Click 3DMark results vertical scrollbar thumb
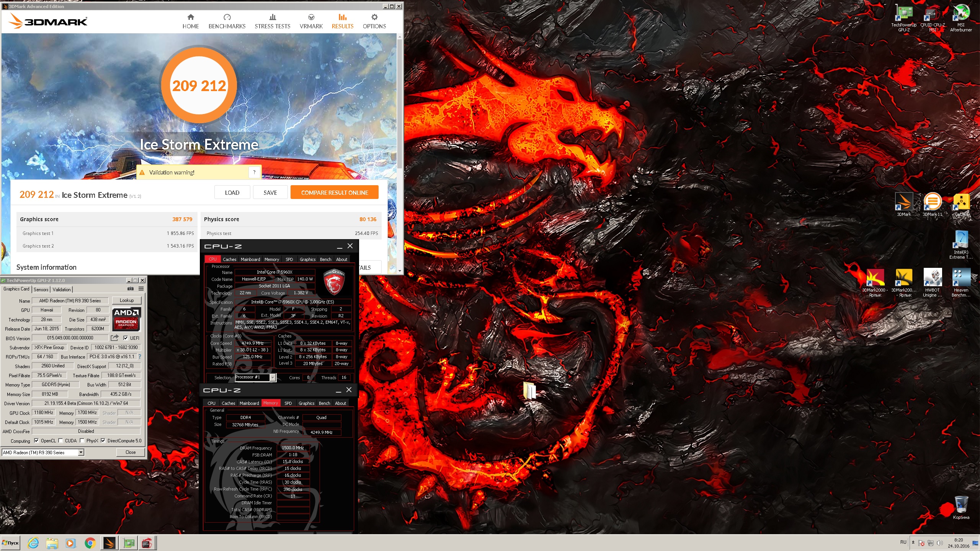Screen dimensions: 980x551 (x=400, y=103)
